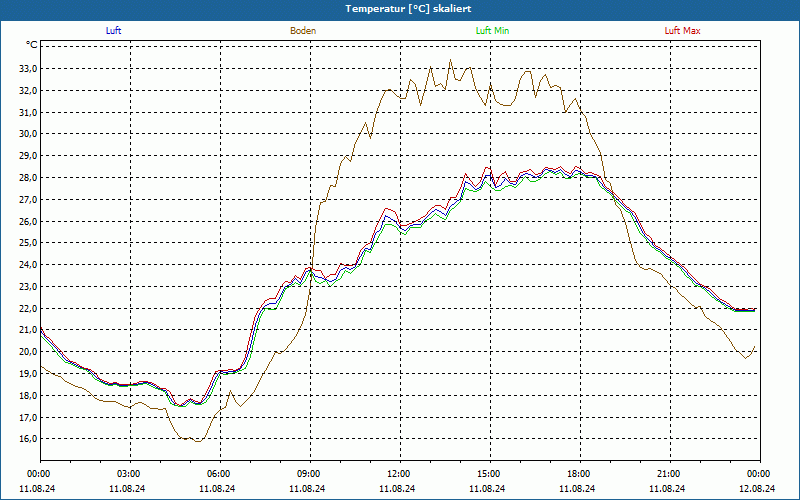Click the 21,0 y-axis value
This screenshot has height=500, width=800.
[27, 330]
